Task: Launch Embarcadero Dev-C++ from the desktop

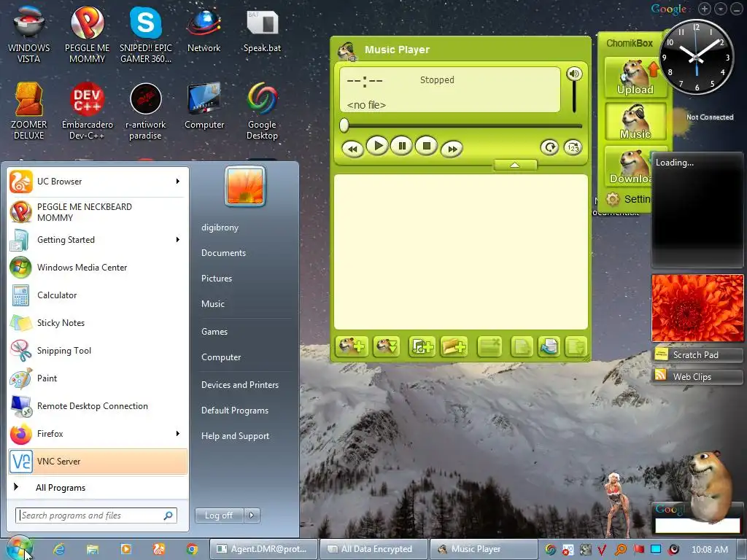Action: coord(88,111)
